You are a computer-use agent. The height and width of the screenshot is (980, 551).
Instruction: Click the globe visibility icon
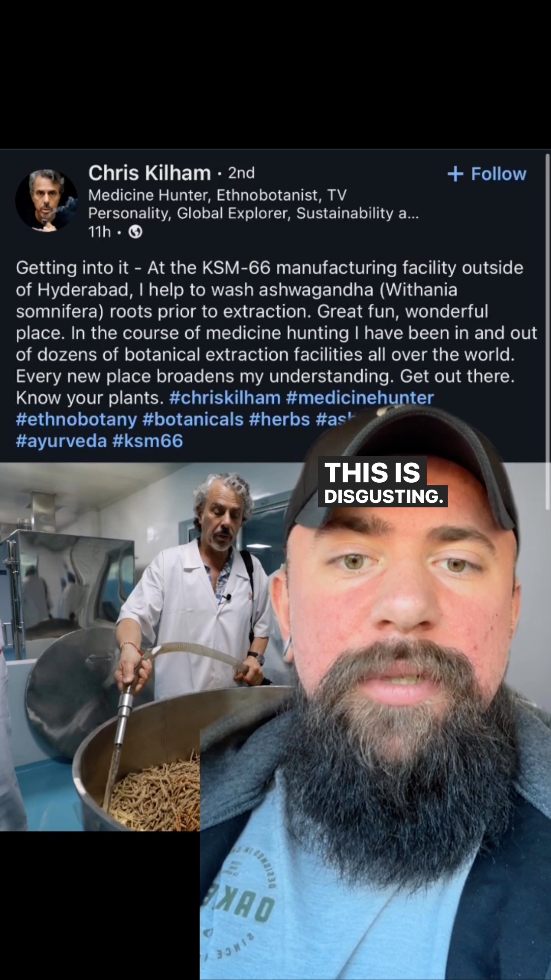[x=135, y=232]
